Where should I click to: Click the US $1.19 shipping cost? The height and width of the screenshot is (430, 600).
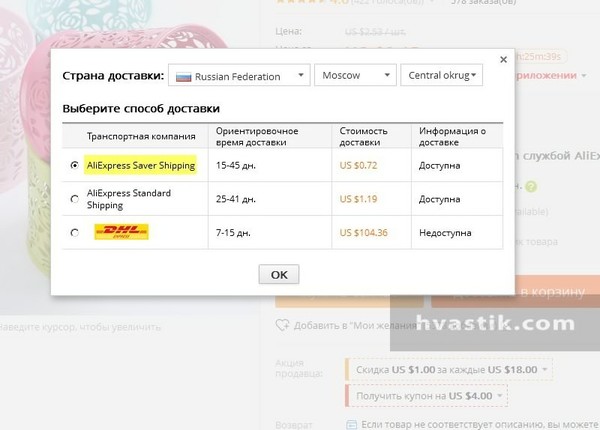pos(359,199)
